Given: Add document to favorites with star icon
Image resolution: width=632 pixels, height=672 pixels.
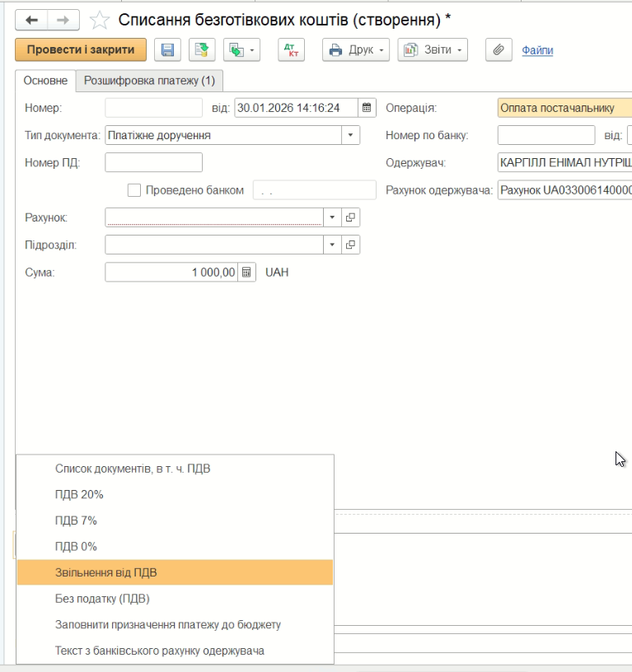Looking at the screenshot, I should click(100, 21).
